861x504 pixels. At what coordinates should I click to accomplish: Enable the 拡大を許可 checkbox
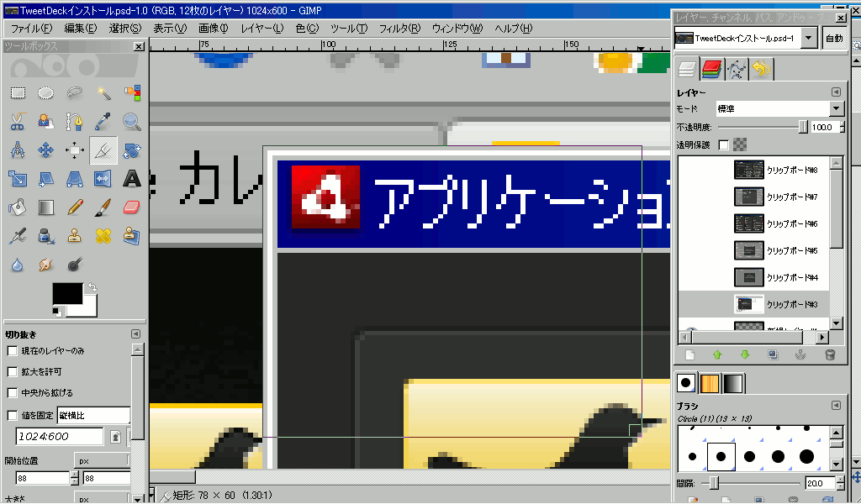12,372
